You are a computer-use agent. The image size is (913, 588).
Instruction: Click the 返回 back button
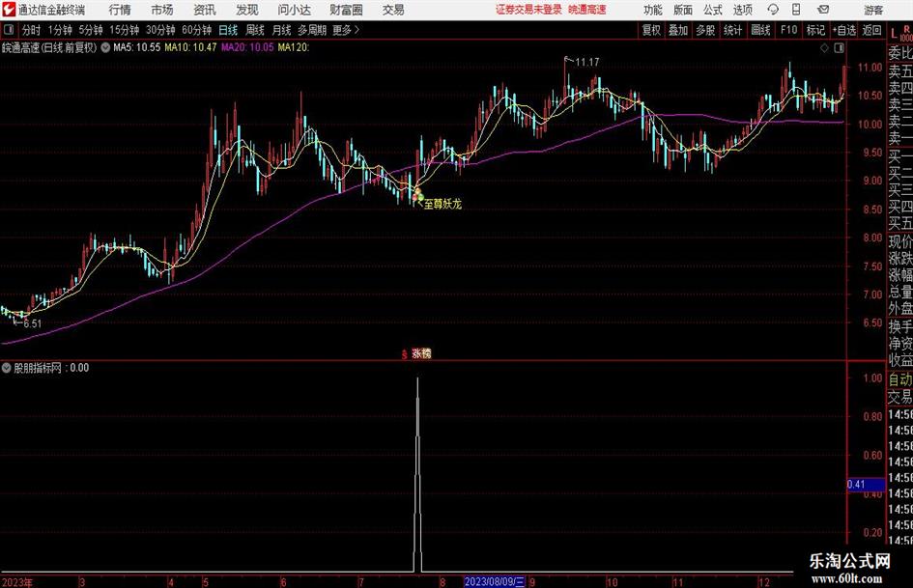pos(871,30)
